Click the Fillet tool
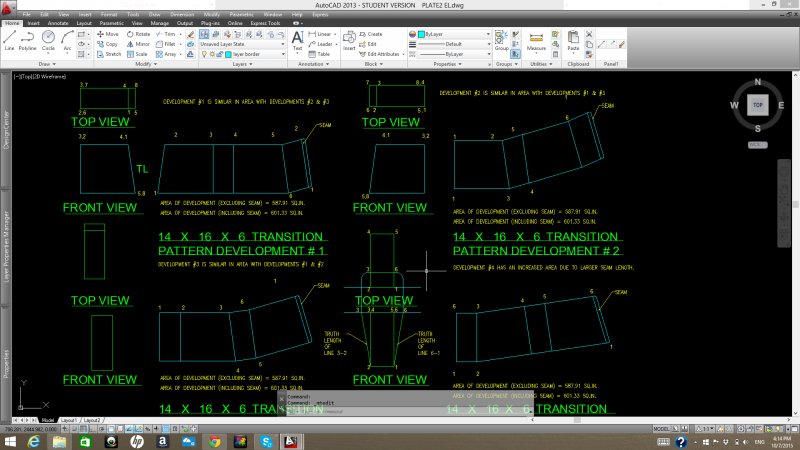The image size is (800, 450). [166, 44]
